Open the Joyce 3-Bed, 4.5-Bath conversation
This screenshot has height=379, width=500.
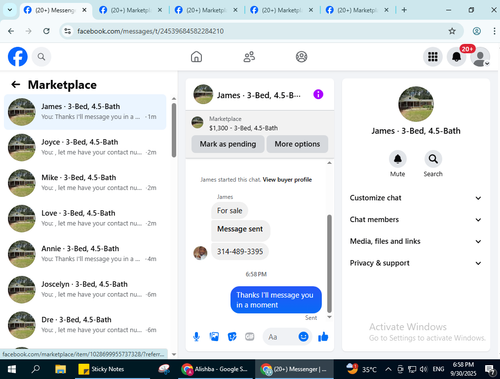pyautogui.click(x=85, y=147)
